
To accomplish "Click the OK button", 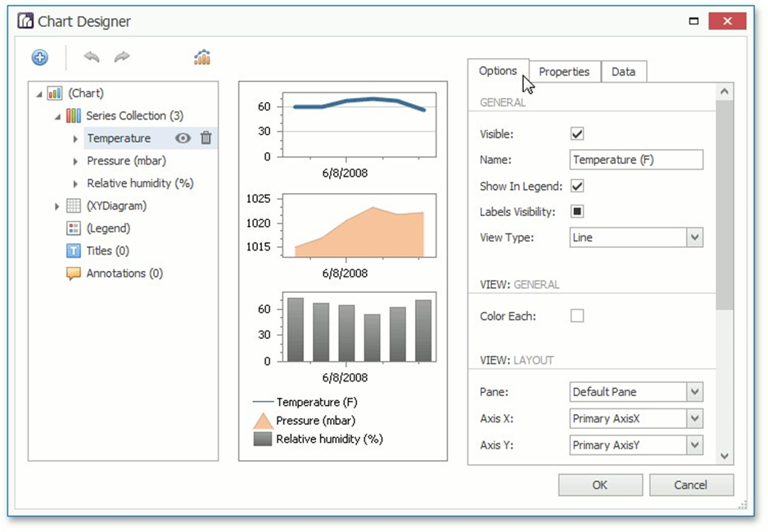I will click(x=600, y=485).
